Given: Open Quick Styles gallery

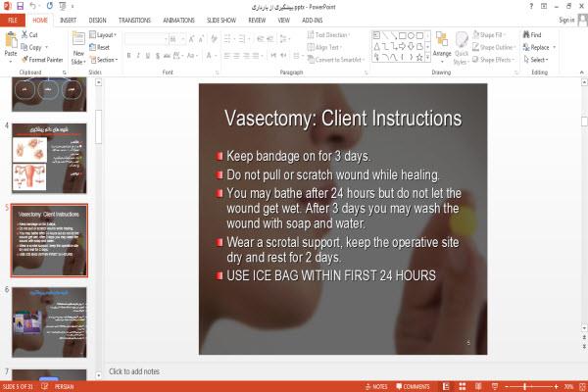Looking at the screenshot, I should tap(462, 48).
